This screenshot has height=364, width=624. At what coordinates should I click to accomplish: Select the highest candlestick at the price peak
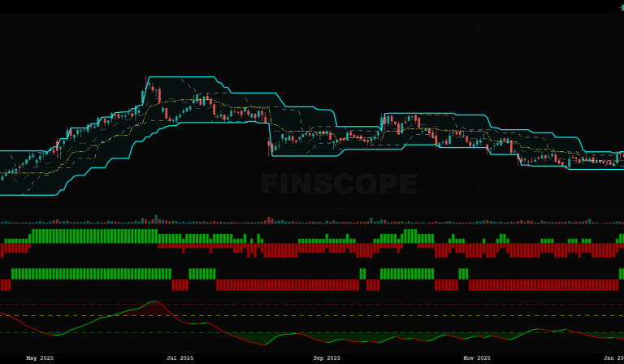[x=148, y=84]
